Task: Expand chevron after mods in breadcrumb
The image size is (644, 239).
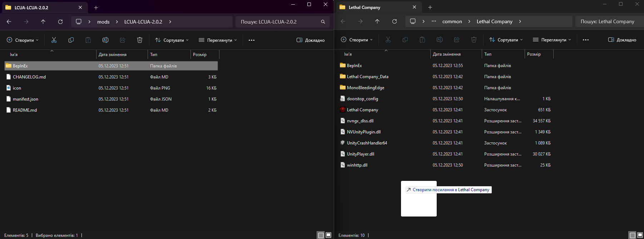Action: pyautogui.click(x=117, y=22)
